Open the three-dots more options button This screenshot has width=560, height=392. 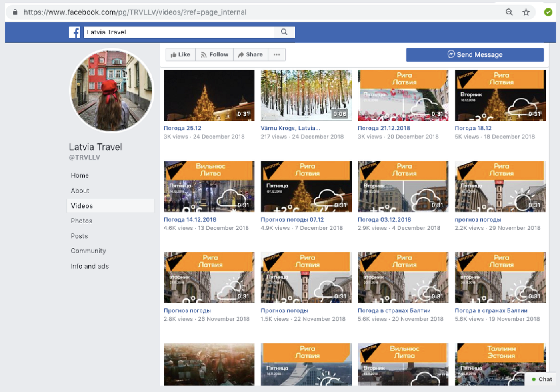tap(277, 54)
